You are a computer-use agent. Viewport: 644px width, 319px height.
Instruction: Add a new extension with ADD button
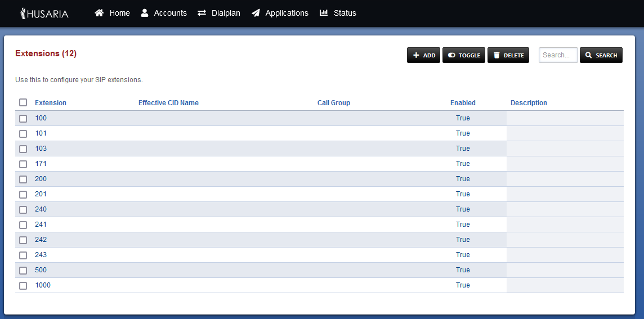423,55
